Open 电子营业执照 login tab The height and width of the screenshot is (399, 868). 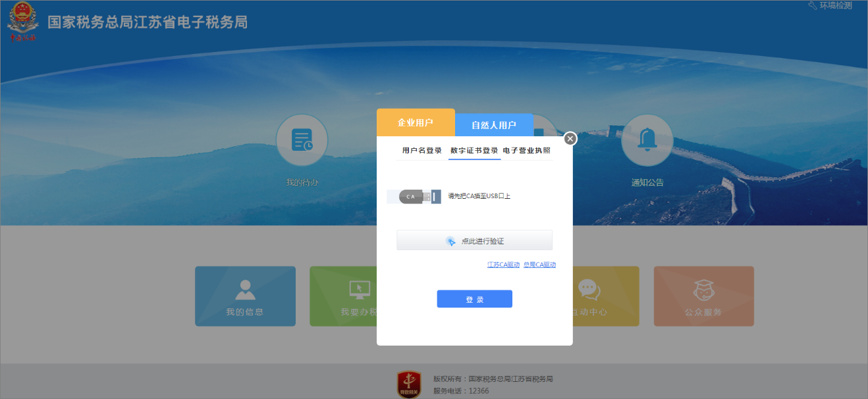[527, 151]
